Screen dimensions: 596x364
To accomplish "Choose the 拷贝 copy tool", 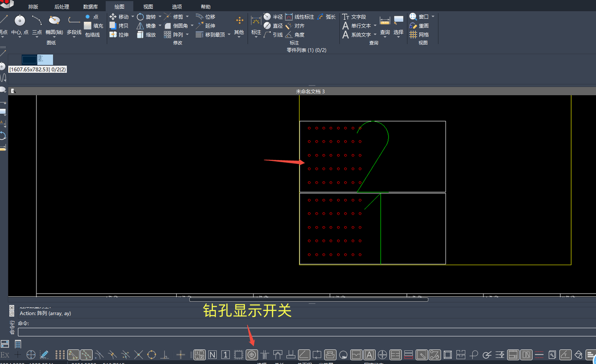I will coord(119,26).
